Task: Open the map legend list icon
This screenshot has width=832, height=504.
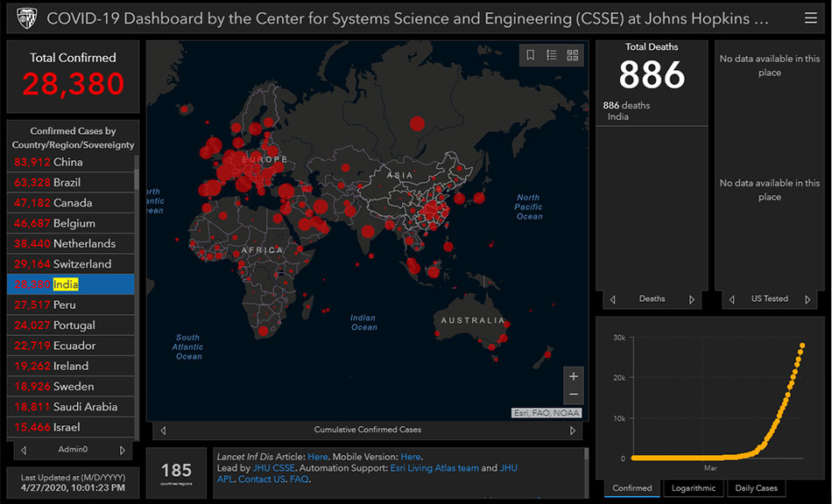Action: (x=551, y=55)
